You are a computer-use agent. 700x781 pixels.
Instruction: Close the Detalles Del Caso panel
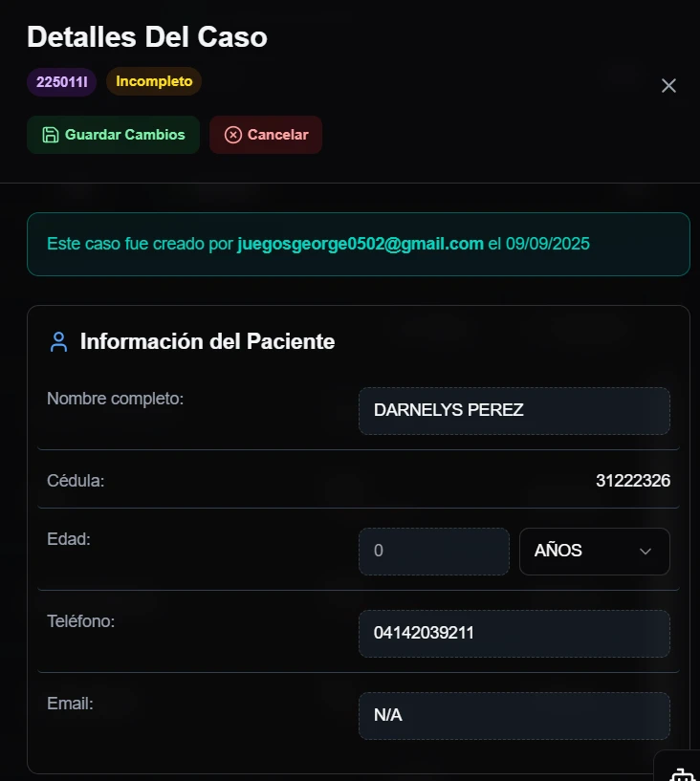point(669,86)
